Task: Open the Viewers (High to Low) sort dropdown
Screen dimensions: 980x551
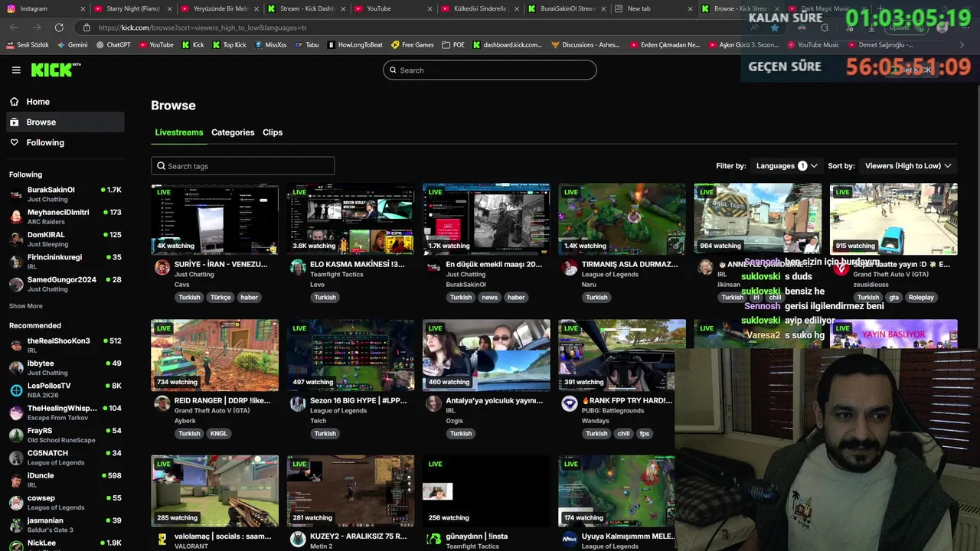Action: (x=908, y=166)
